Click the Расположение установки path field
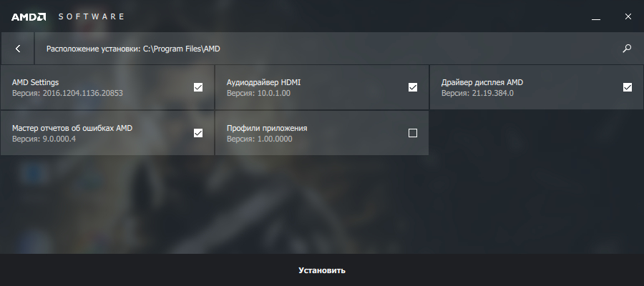644x286 pixels. pyautogui.click(x=133, y=49)
